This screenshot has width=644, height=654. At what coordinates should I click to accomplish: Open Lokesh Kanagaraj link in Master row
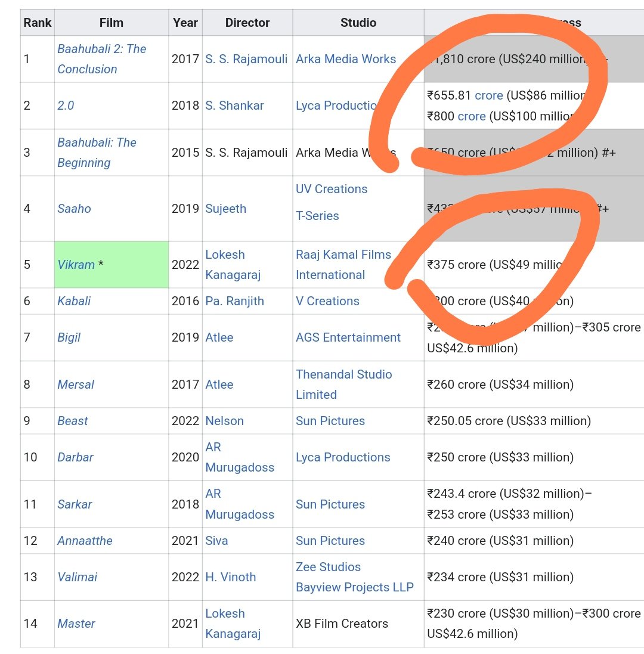[x=233, y=624]
